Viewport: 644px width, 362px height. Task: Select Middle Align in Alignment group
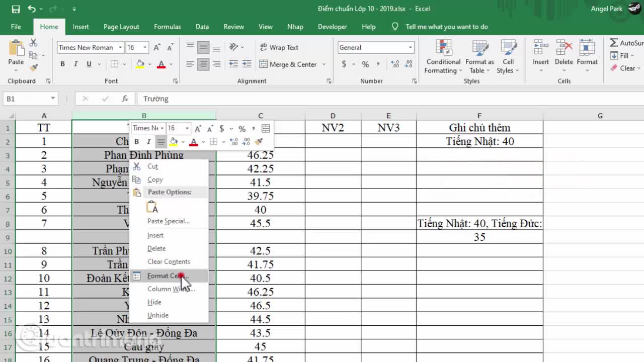pyautogui.click(x=203, y=47)
